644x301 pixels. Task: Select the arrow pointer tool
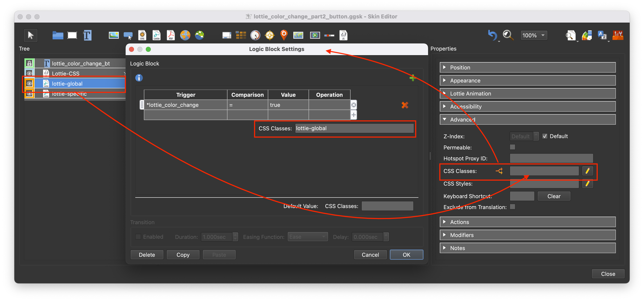[x=30, y=35]
